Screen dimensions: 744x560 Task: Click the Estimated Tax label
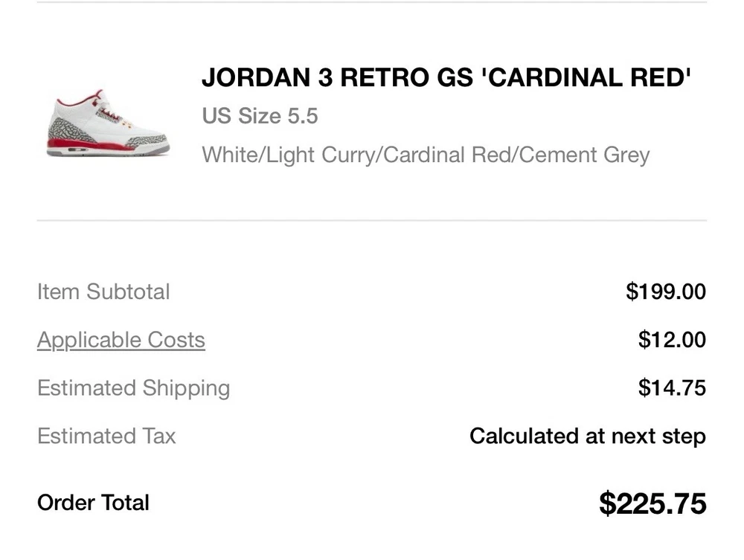tap(106, 436)
